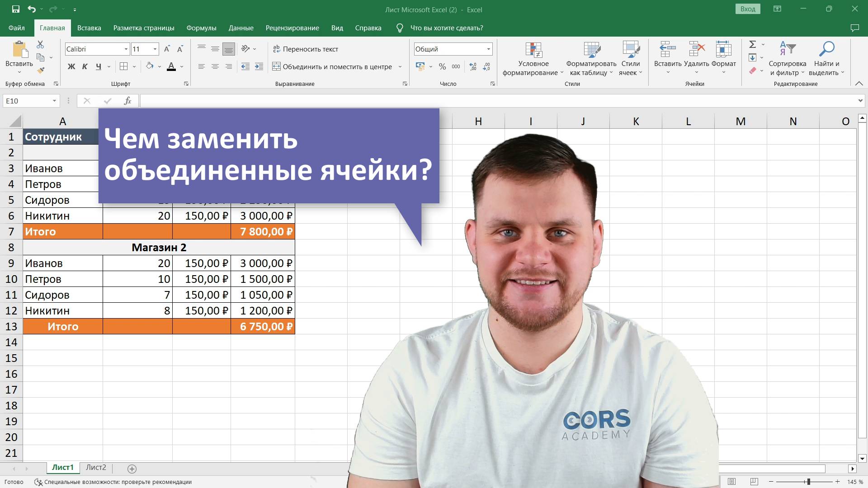Open the Общий number format dropdown
Viewport: 868px width, 488px height.
pos(488,49)
